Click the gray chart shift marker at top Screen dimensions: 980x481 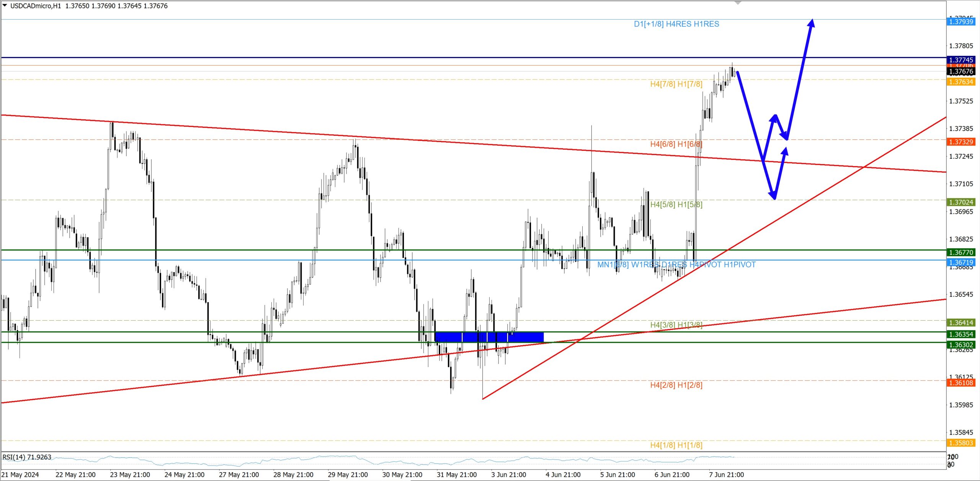pyautogui.click(x=738, y=3)
